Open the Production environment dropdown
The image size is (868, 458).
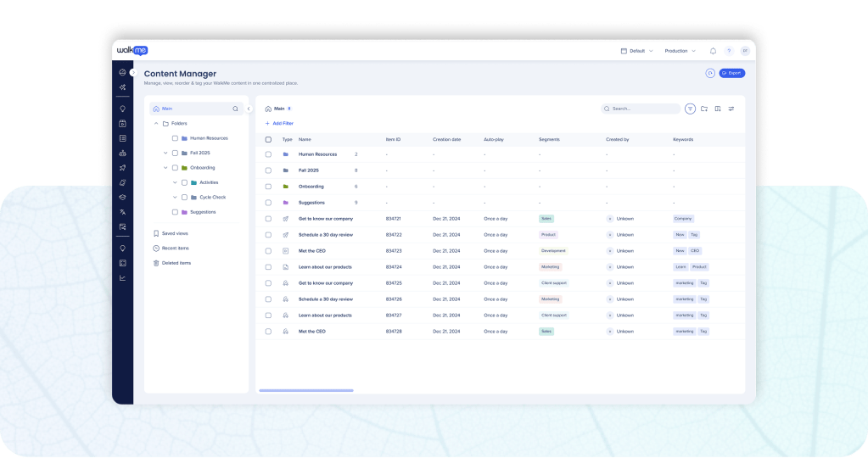[x=680, y=51]
